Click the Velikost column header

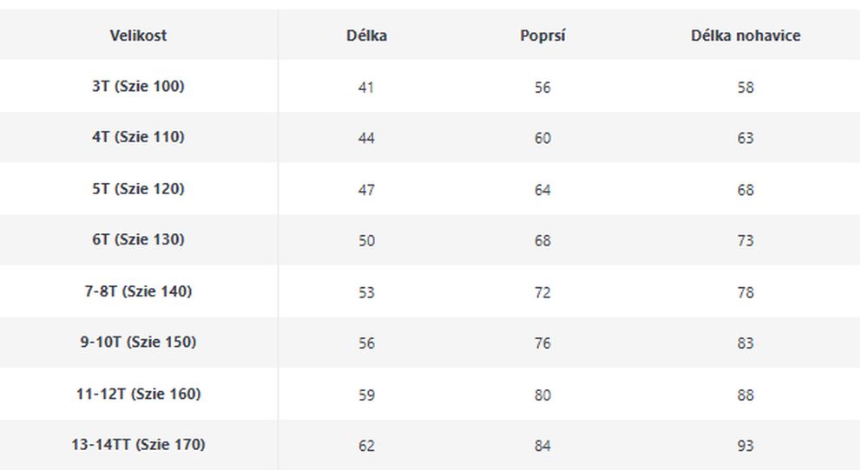coord(138,36)
